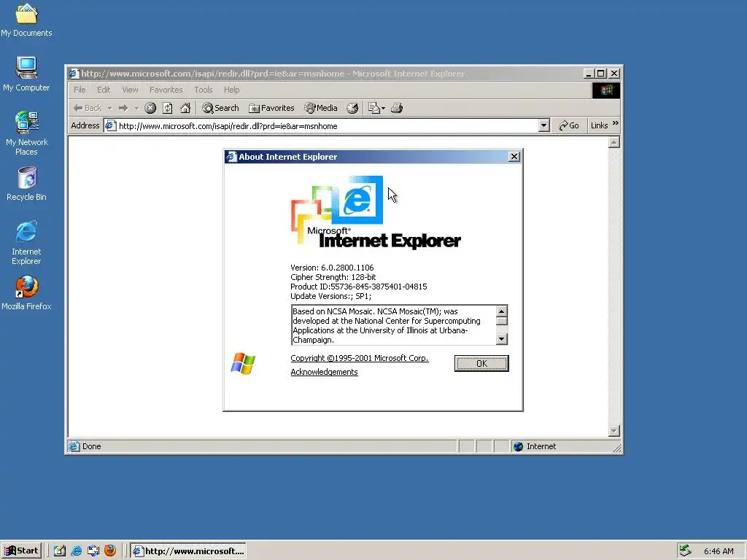Click the Cipher Strength: 128-bit text

(x=333, y=277)
